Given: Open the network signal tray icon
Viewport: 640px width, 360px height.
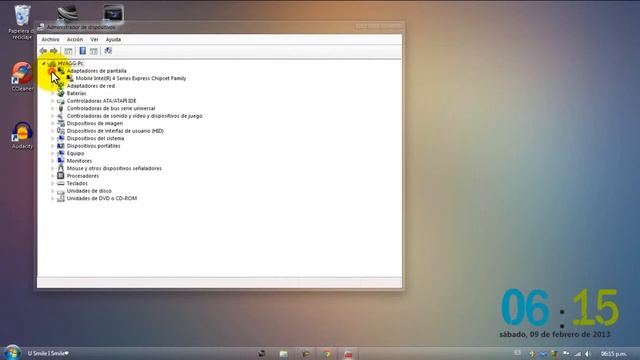Looking at the screenshot, I should (577, 353).
